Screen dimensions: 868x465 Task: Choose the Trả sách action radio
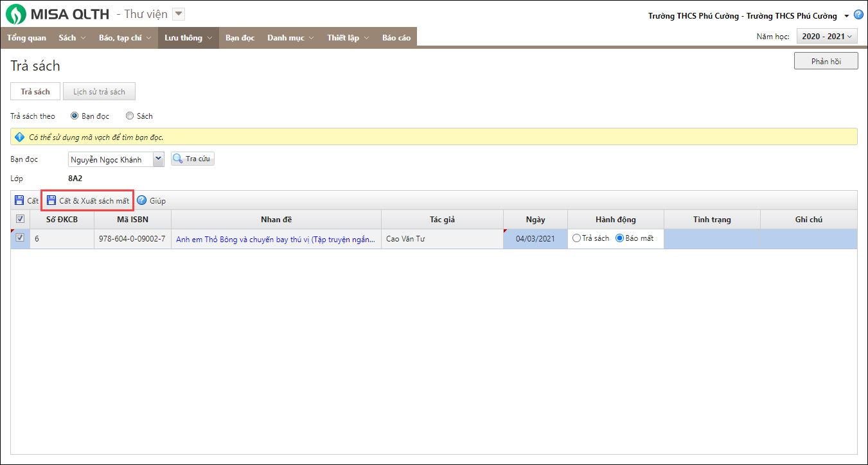coord(576,238)
